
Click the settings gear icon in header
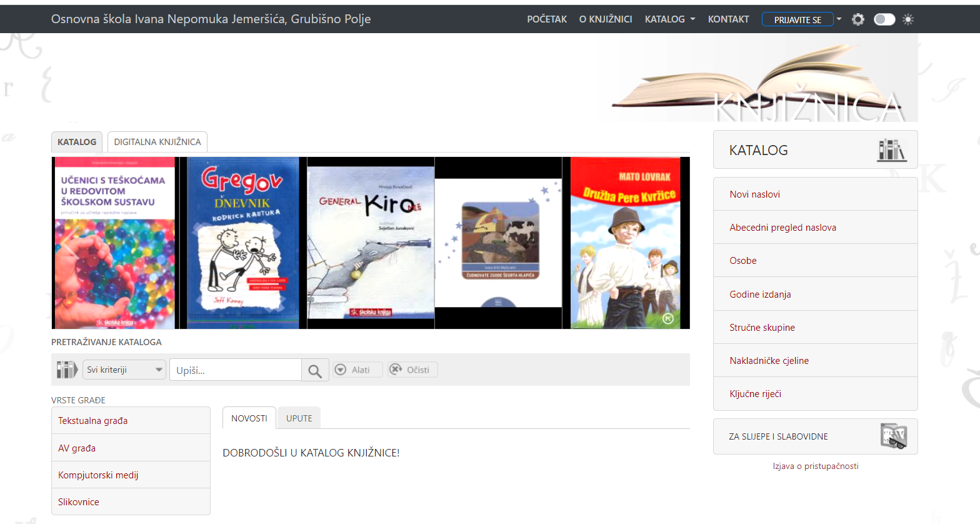pyautogui.click(x=858, y=19)
